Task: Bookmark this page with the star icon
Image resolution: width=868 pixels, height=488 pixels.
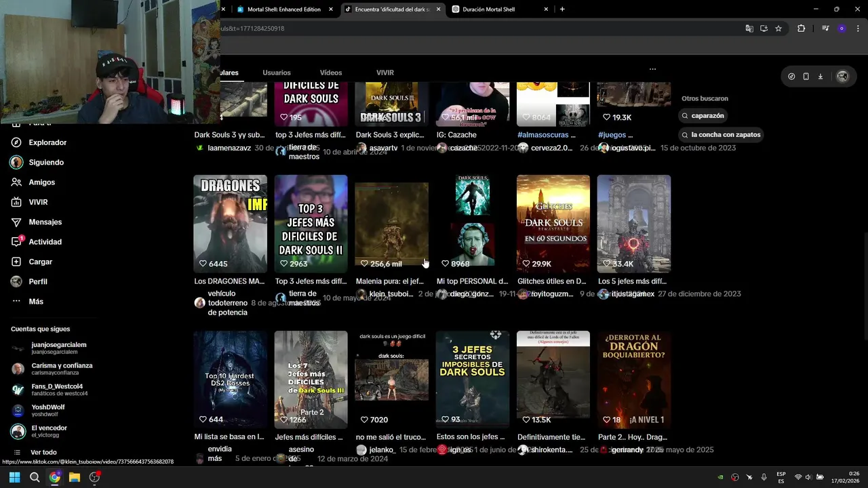Action: pos(778,28)
